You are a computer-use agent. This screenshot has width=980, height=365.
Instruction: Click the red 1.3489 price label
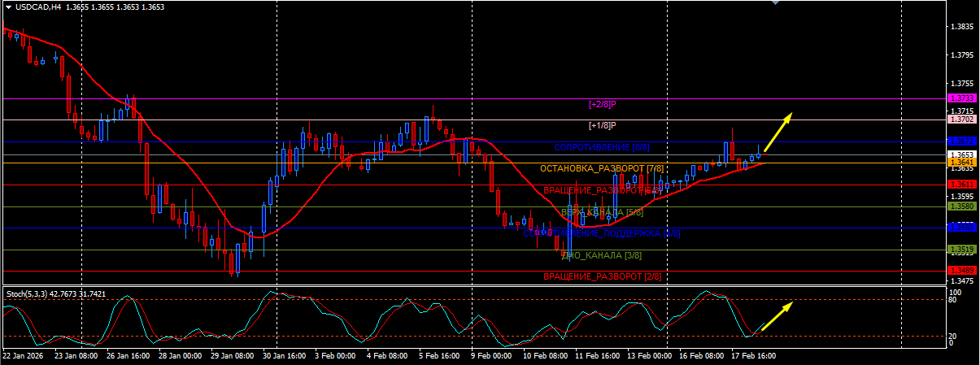pyautogui.click(x=962, y=271)
